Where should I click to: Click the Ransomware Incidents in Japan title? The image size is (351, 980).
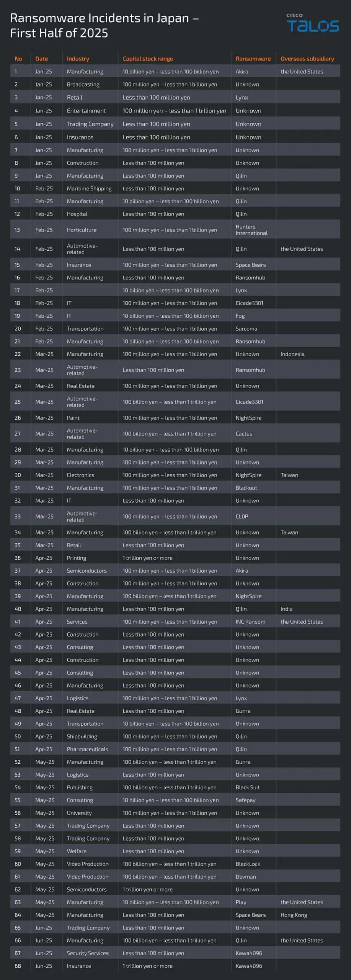tap(104, 25)
